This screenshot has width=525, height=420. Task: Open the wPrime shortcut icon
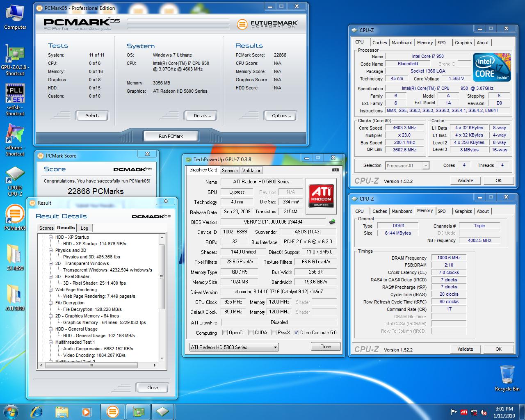(x=15, y=139)
